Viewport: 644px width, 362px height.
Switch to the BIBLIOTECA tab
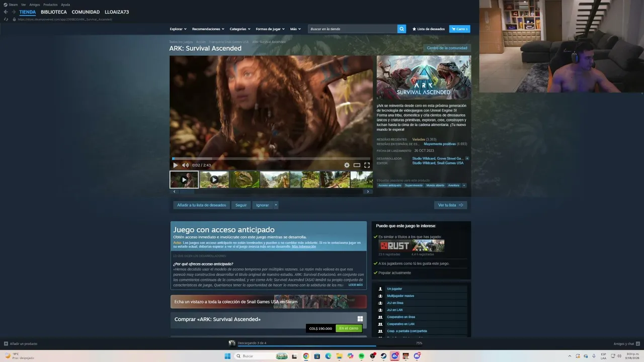tap(54, 12)
